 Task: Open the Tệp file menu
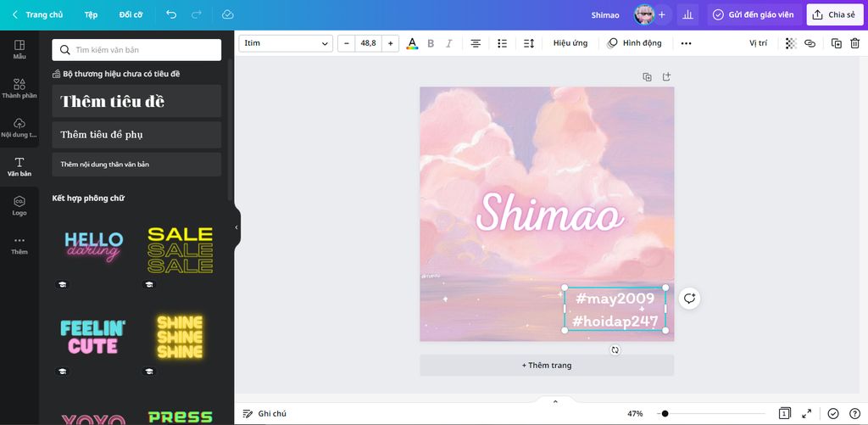point(91,15)
